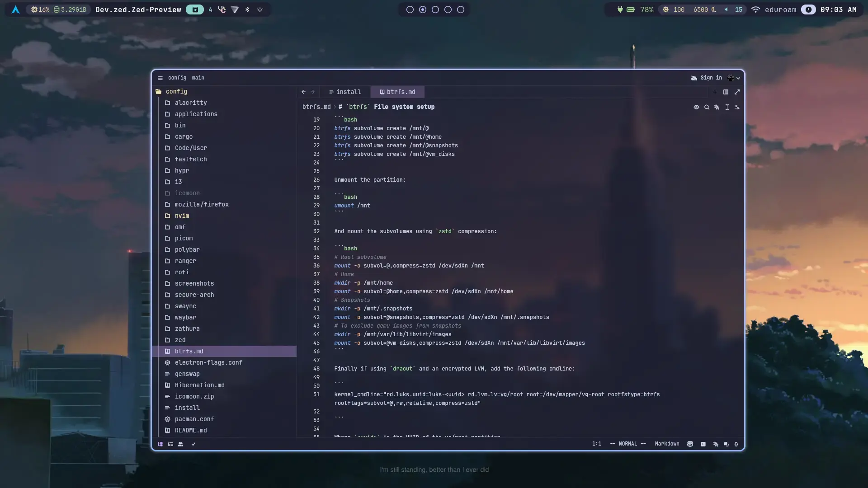Image resolution: width=868 pixels, height=488 pixels.
Task: Split the editor pane
Action: click(x=726, y=92)
